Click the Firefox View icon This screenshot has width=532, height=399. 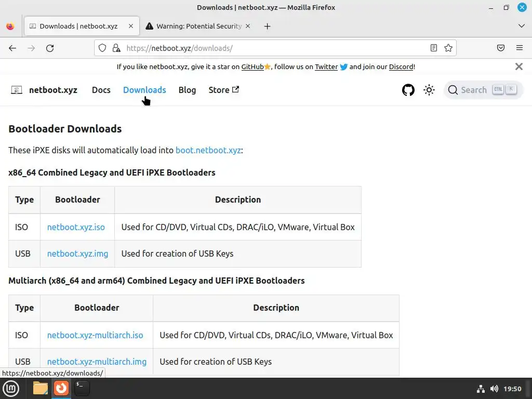(x=10, y=26)
